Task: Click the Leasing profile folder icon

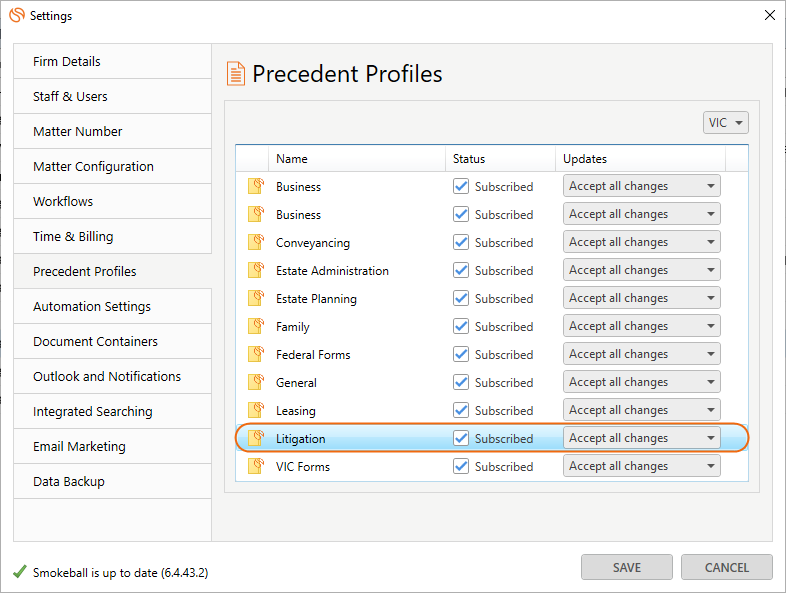Action: click(256, 410)
